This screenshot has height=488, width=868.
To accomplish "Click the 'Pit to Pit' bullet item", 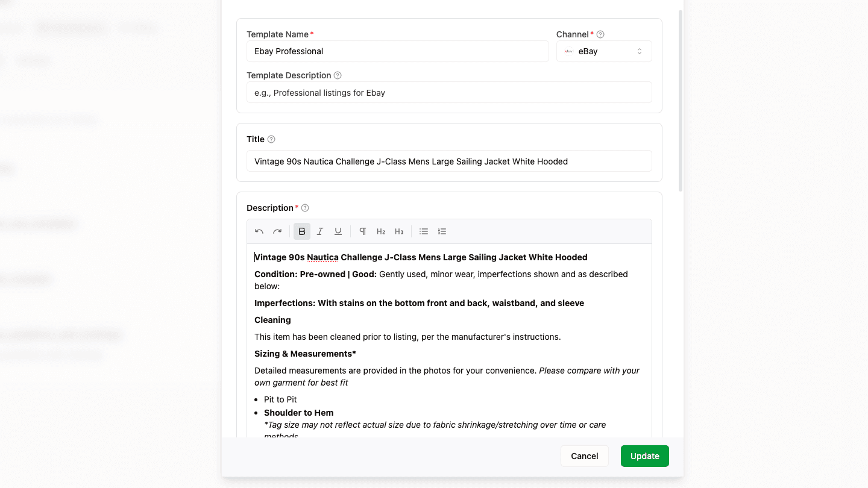I will click(x=280, y=399).
